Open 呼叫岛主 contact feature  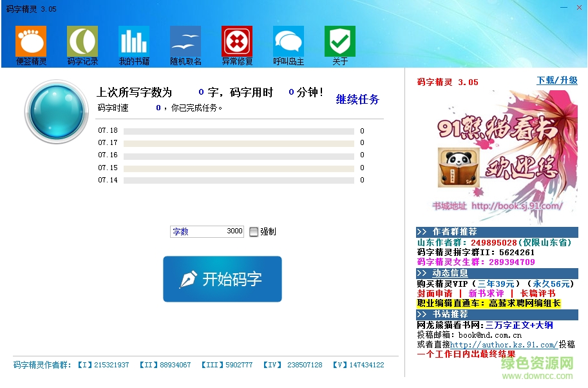(288, 45)
